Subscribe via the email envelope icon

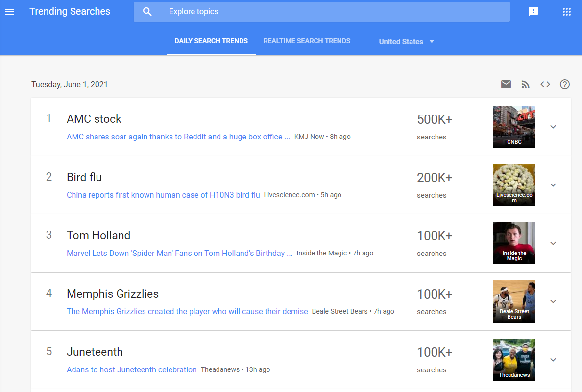[506, 84]
